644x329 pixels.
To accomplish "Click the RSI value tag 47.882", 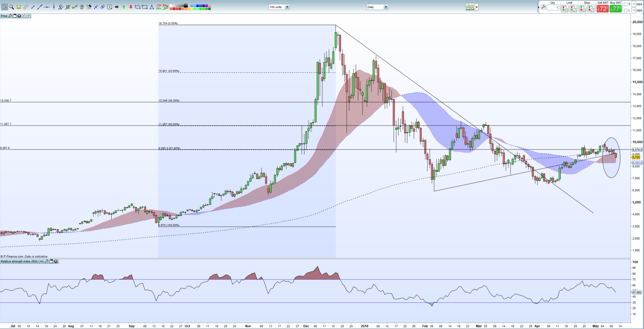I will coord(637,292).
